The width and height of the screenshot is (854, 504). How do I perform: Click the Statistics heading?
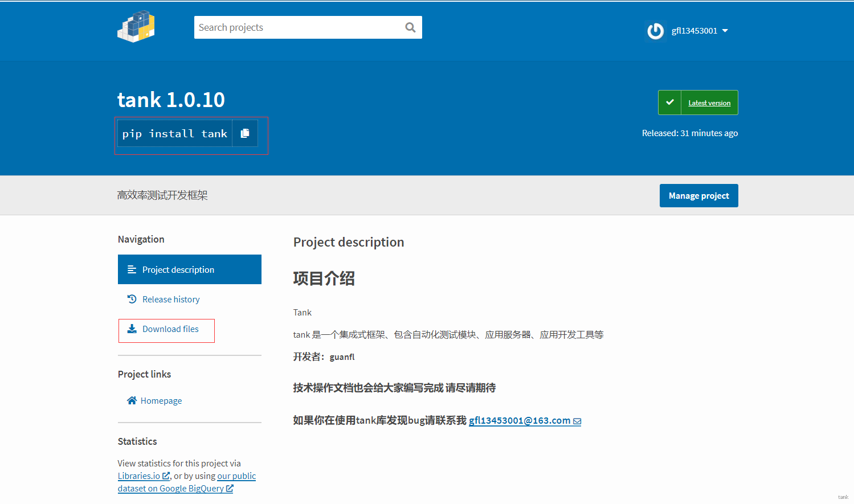click(x=137, y=441)
